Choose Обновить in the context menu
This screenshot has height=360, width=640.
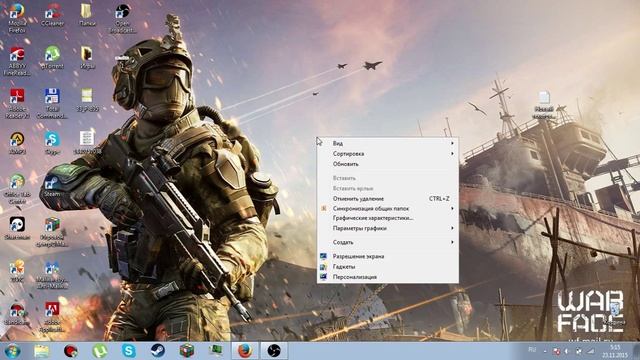click(x=387, y=164)
